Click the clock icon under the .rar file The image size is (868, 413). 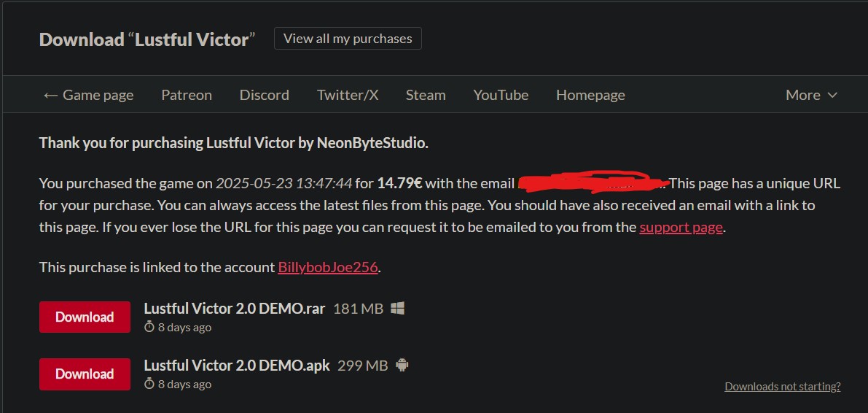point(149,327)
